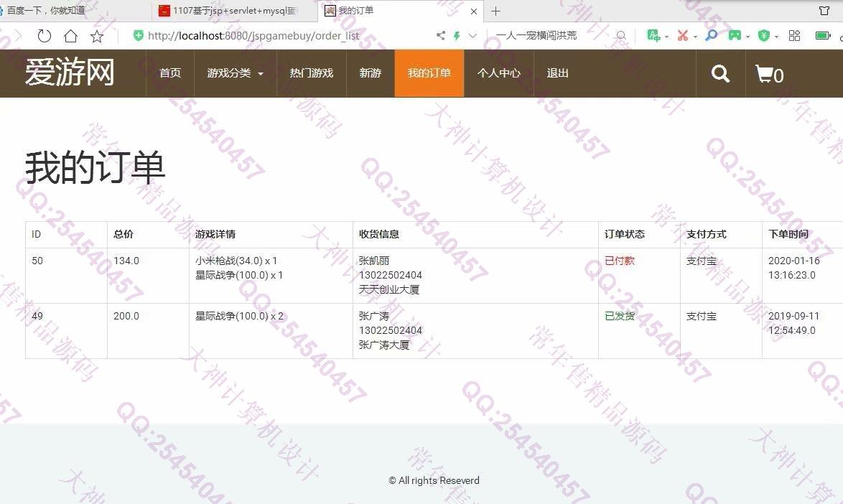Click recipient name 张凯丽
Screen dimensions: 843x504
(373, 261)
